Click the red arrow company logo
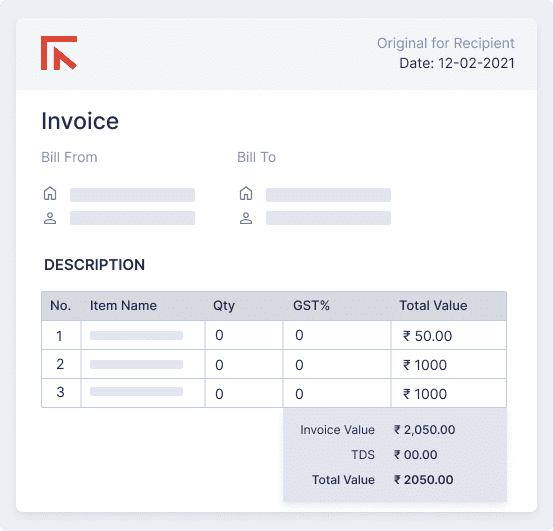 (59, 53)
